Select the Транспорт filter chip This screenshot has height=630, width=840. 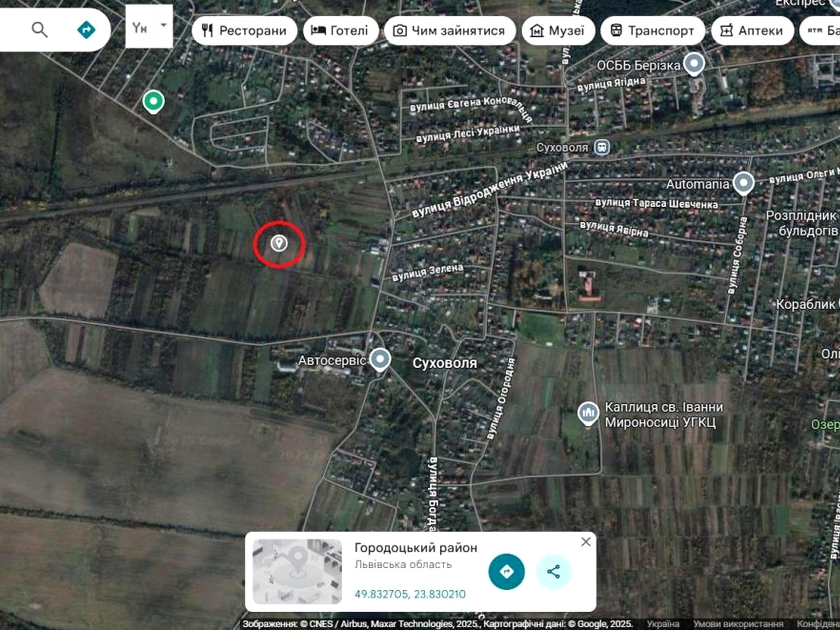pyautogui.click(x=653, y=31)
